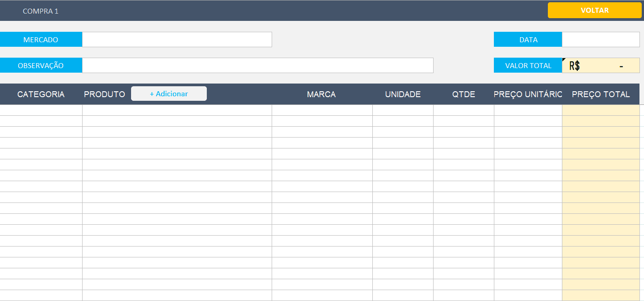This screenshot has width=644, height=301.
Task: Click the MERCADO input field
Action: pos(177,39)
